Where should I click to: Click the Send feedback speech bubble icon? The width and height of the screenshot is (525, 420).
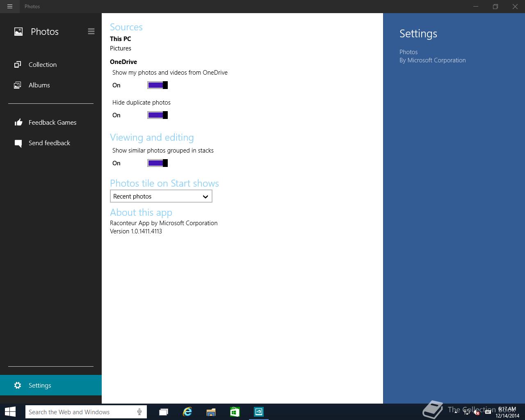click(18, 143)
